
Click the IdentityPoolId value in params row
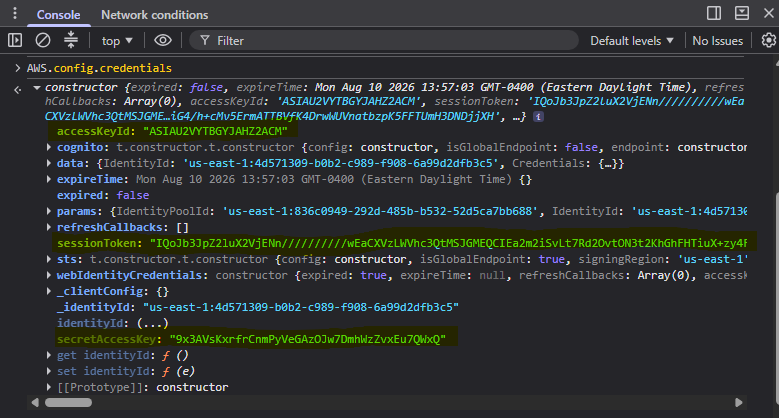pyautogui.click(x=380, y=211)
